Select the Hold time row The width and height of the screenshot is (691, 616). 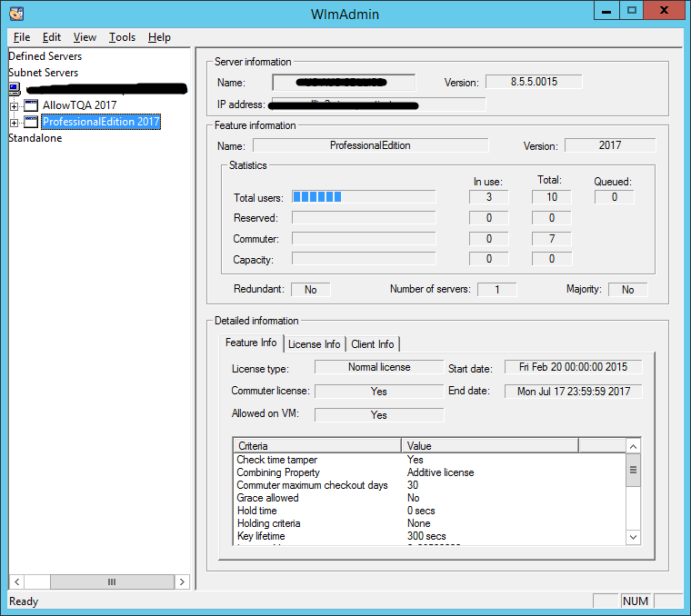430,511
